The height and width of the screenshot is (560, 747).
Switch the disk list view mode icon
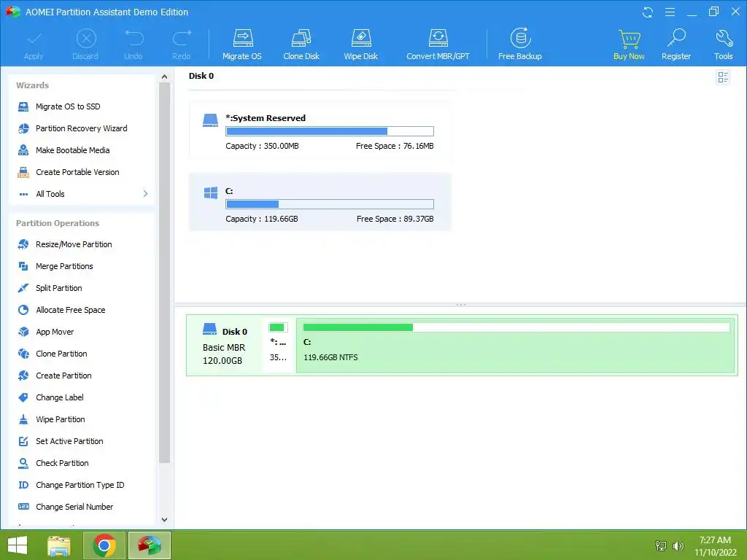tap(723, 77)
